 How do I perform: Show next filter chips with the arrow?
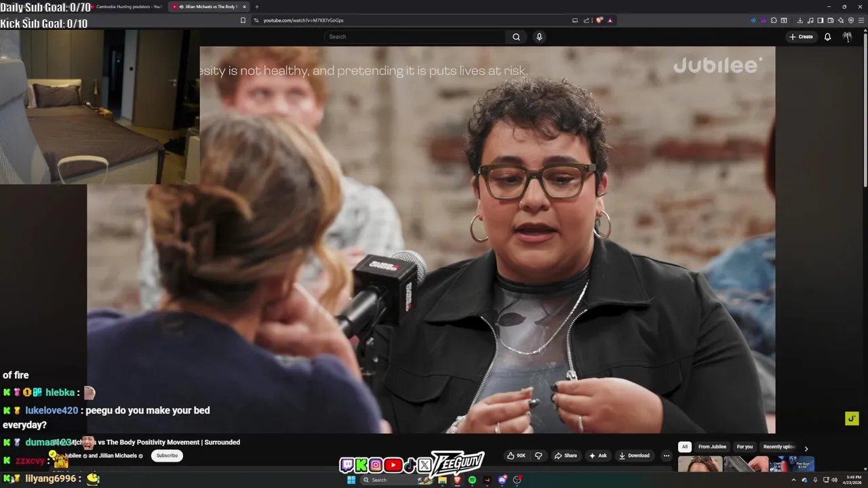806,448
